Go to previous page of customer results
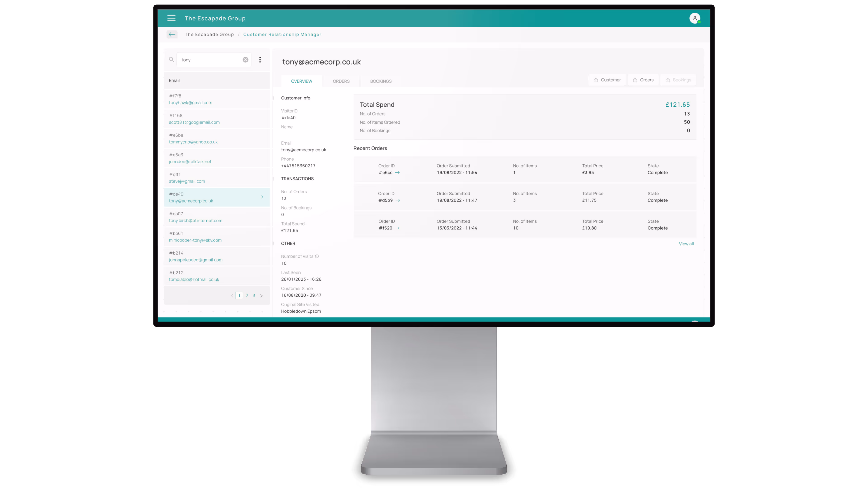868x488 pixels. click(x=232, y=296)
